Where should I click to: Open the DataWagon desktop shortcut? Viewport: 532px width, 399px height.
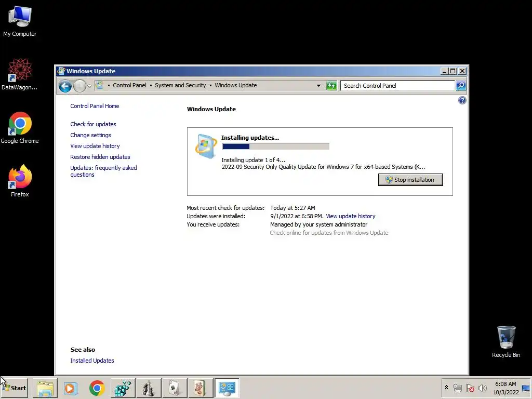pyautogui.click(x=20, y=74)
